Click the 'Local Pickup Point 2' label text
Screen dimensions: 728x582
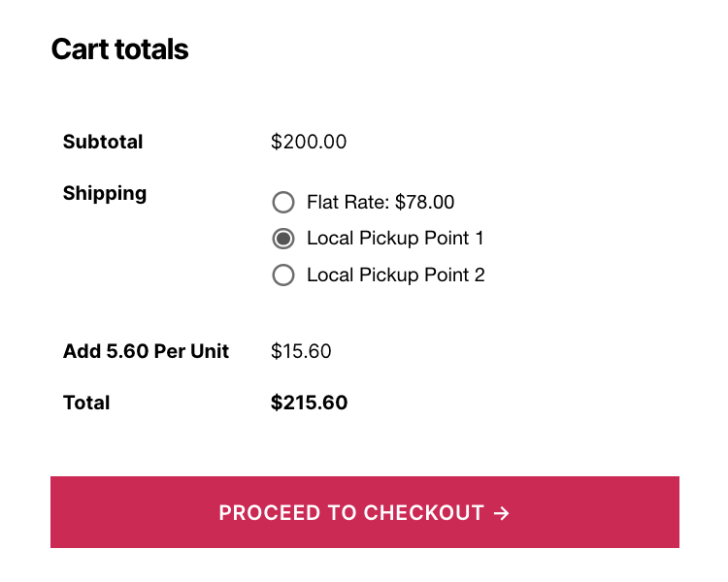(x=395, y=275)
